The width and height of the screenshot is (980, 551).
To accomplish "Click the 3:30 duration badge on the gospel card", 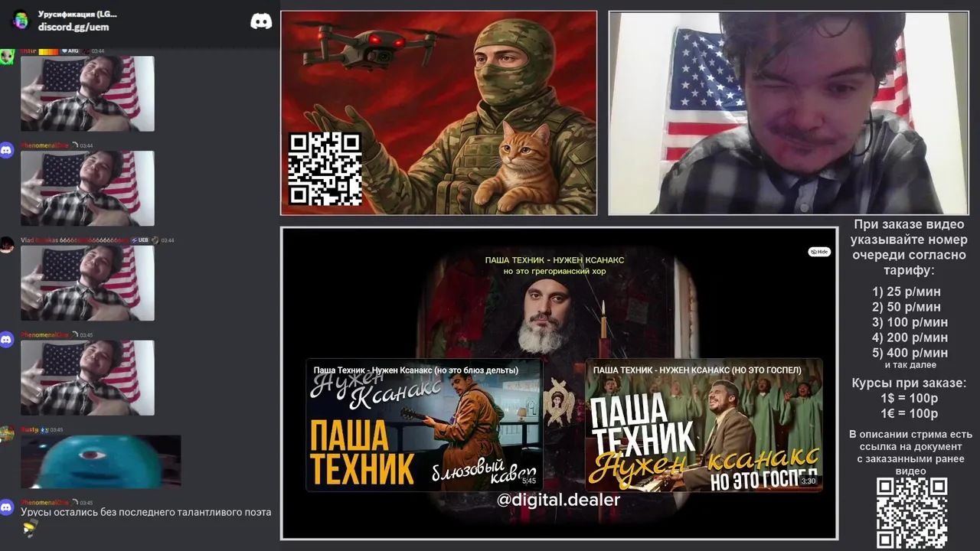I will coord(808,481).
